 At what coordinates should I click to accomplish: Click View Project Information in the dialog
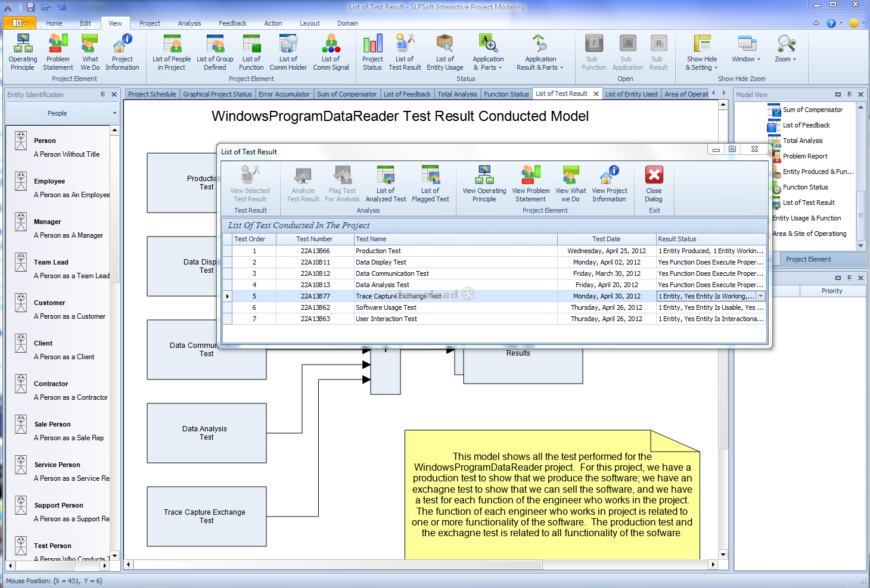click(609, 184)
